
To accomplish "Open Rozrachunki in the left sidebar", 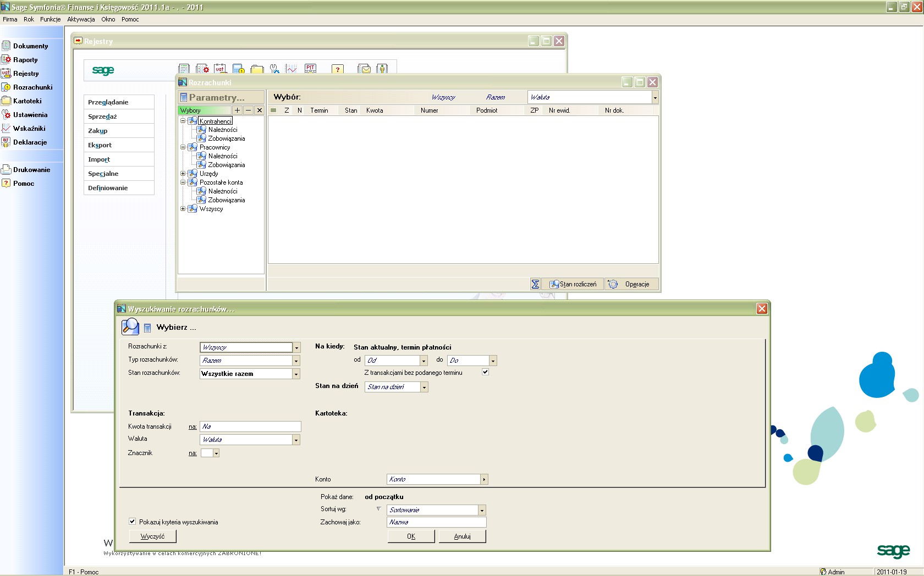I will (32, 87).
